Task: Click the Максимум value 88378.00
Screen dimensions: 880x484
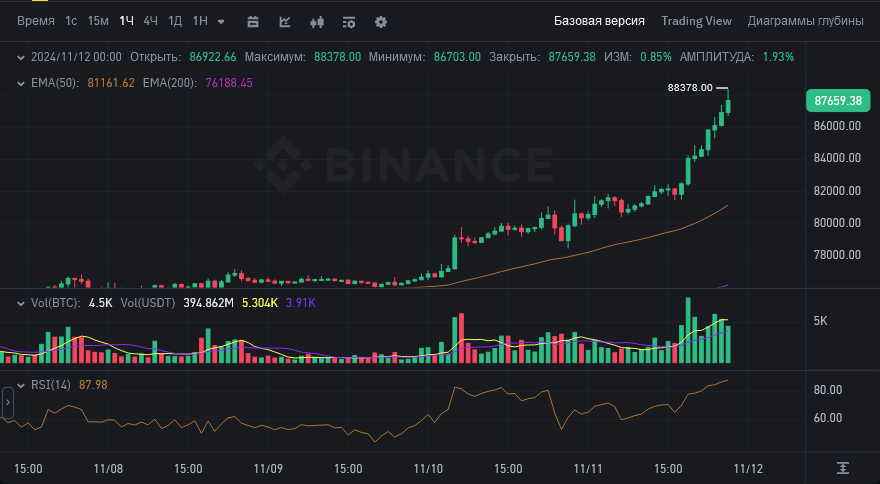Action: [337, 57]
